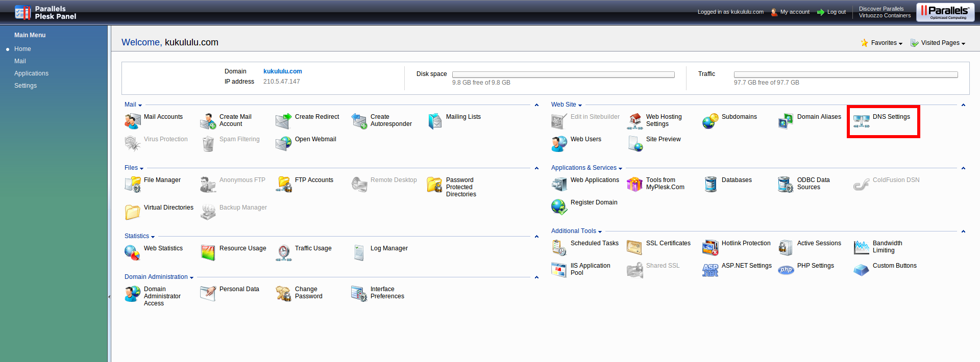The height and width of the screenshot is (362, 980).
Task: Open the DNS Settings icon
Action: pos(862,121)
